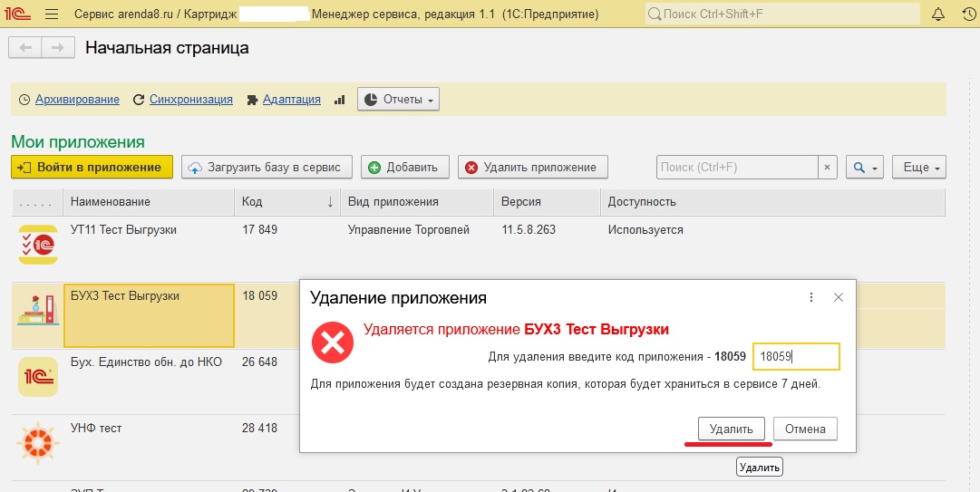Confirm deletion with the Удалить button
The width and height of the screenshot is (980, 492).
[732, 429]
